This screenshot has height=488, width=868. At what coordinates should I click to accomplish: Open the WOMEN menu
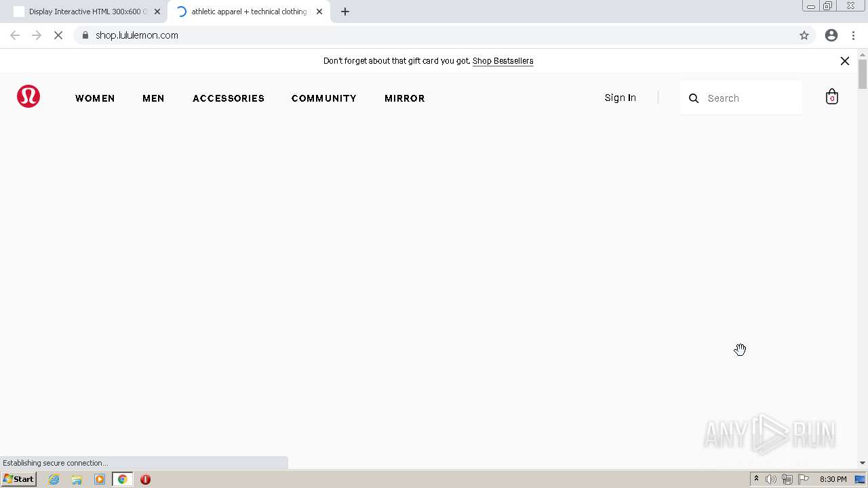tap(95, 98)
